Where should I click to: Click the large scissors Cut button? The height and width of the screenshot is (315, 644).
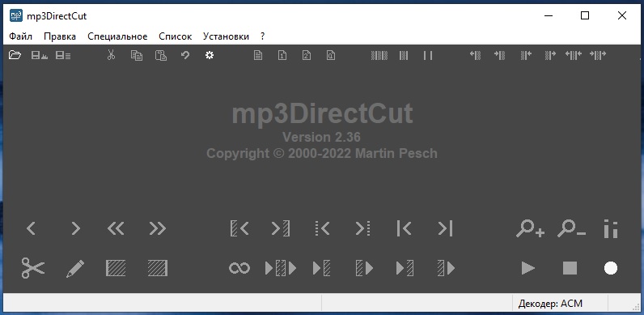[x=33, y=268]
